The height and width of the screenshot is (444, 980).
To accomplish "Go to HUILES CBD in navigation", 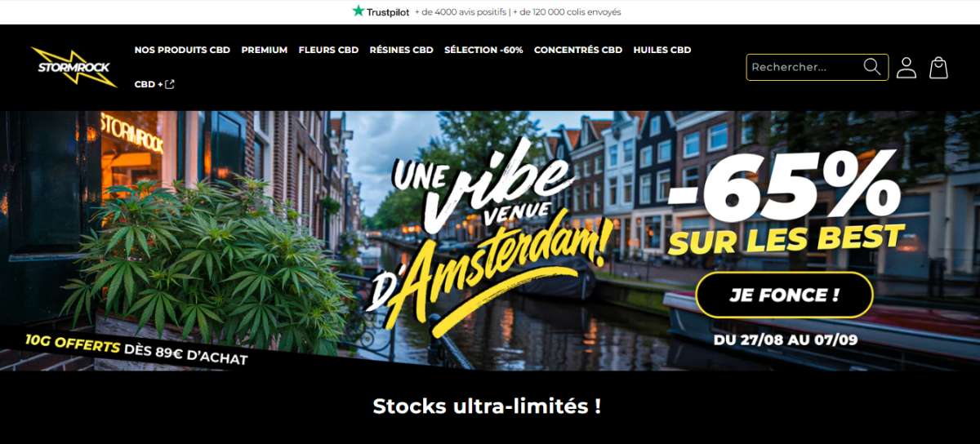I will (x=662, y=50).
